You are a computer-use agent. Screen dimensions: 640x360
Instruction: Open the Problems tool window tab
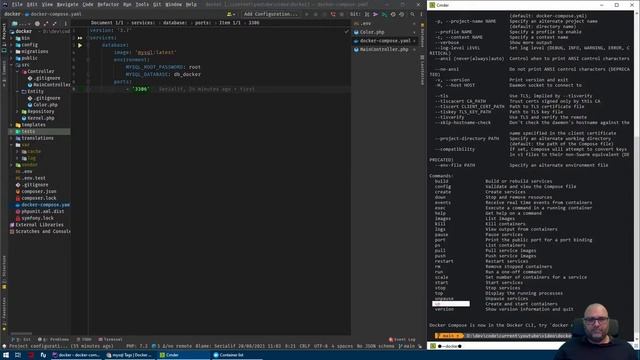[53, 339]
